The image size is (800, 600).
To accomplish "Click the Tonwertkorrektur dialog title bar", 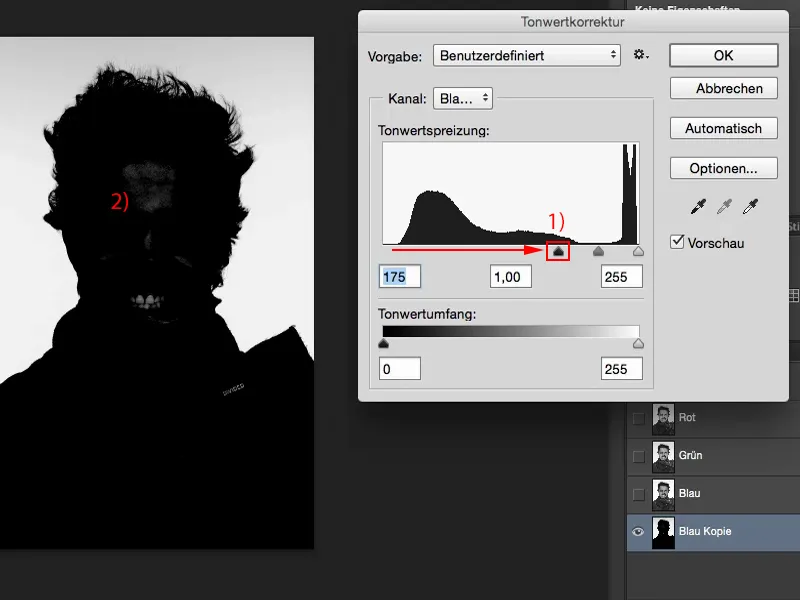I will coord(573,22).
